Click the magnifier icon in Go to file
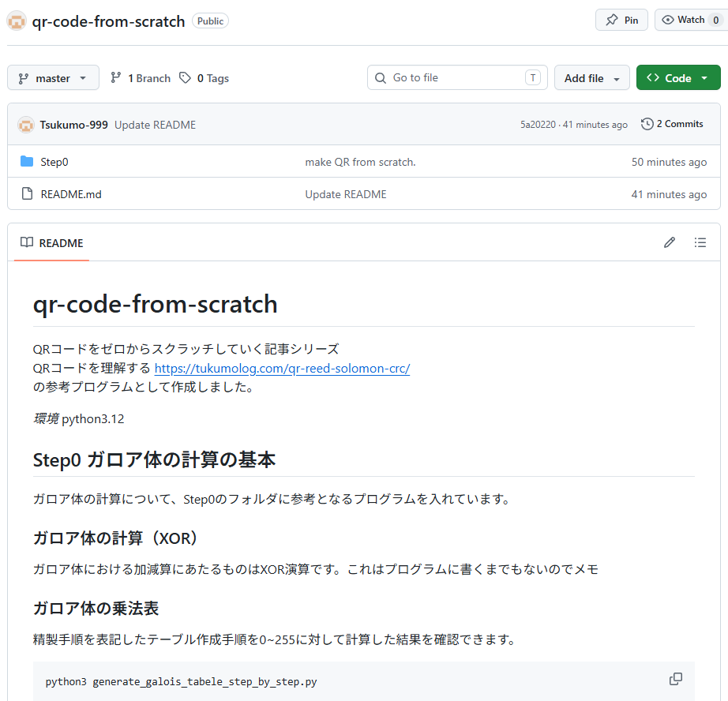The height and width of the screenshot is (701, 728). 381,78
